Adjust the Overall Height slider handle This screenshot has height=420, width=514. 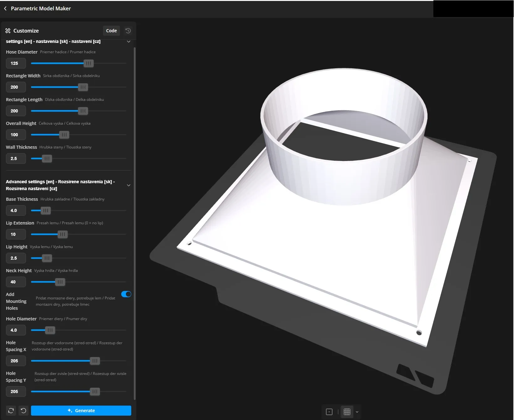(64, 135)
